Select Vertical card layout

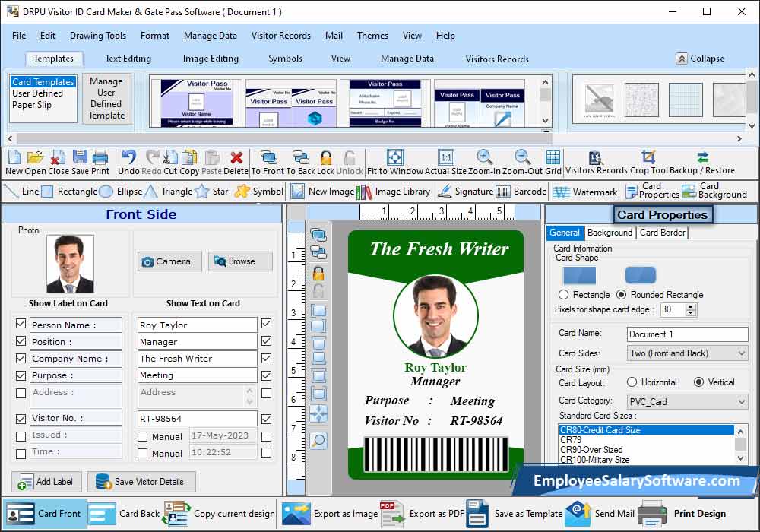pyautogui.click(x=698, y=382)
